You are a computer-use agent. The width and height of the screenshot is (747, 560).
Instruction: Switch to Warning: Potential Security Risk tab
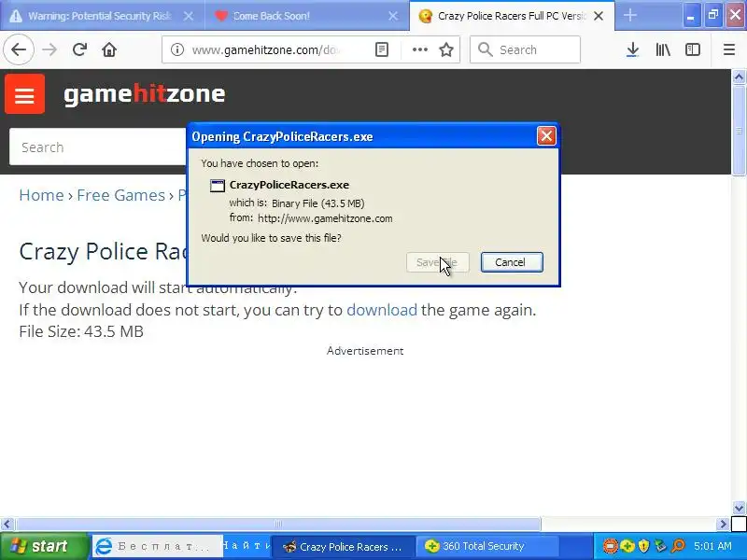pyautogui.click(x=100, y=16)
